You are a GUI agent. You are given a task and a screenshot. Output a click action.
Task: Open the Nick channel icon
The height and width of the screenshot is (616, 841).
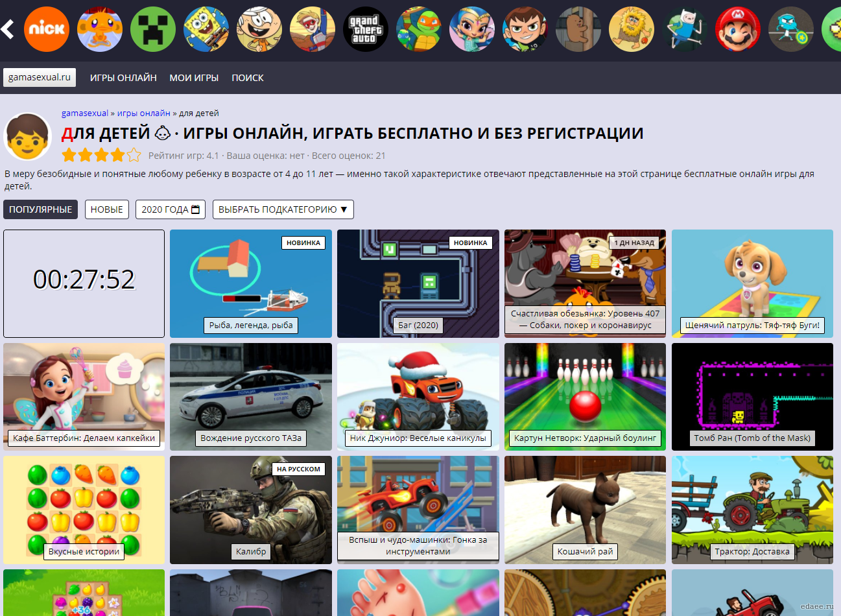(47, 29)
